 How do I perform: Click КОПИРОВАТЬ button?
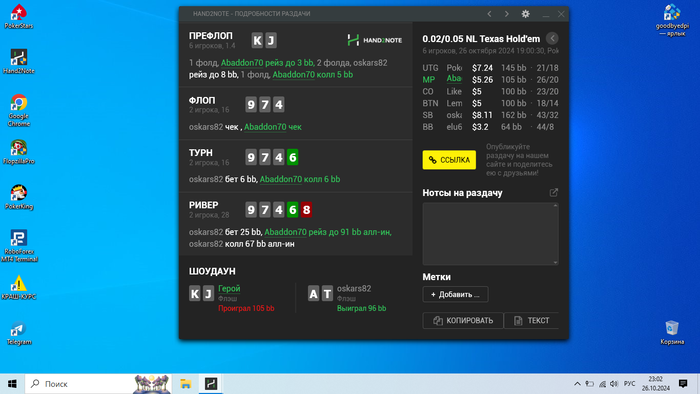463,320
